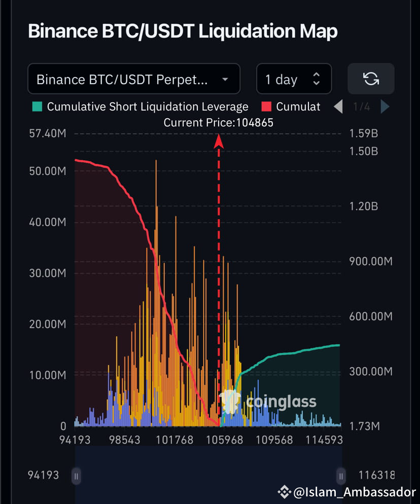Viewport: 420px width, 504px height.
Task: Click the down stepper arrow beside 1 day
Action: click(x=316, y=83)
